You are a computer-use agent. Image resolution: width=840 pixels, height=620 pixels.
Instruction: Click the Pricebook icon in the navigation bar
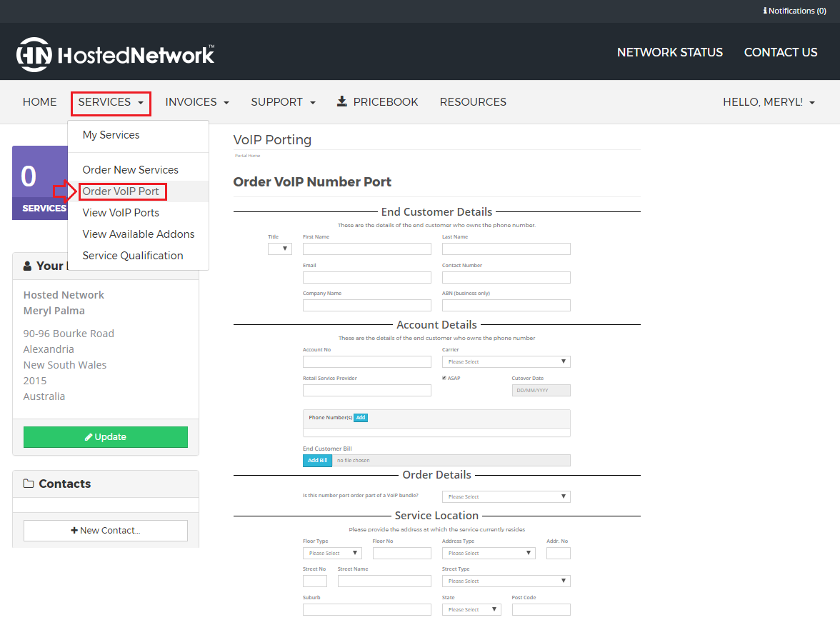(x=341, y=101)
